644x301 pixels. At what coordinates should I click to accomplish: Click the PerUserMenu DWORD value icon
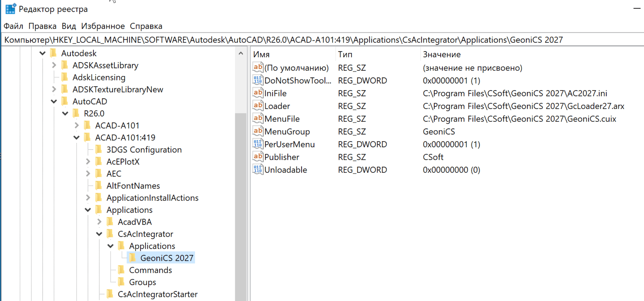click(x=258, y=144)
